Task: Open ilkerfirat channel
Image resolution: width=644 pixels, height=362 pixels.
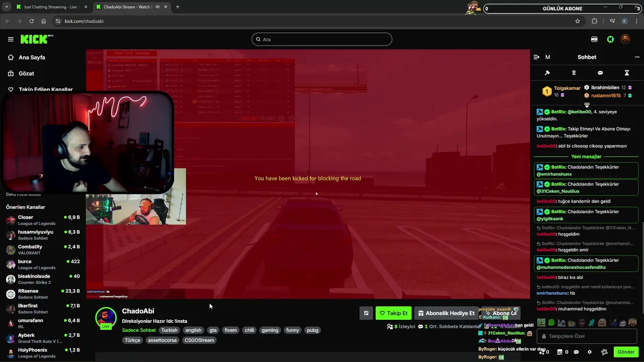Action: coord(43,309)
